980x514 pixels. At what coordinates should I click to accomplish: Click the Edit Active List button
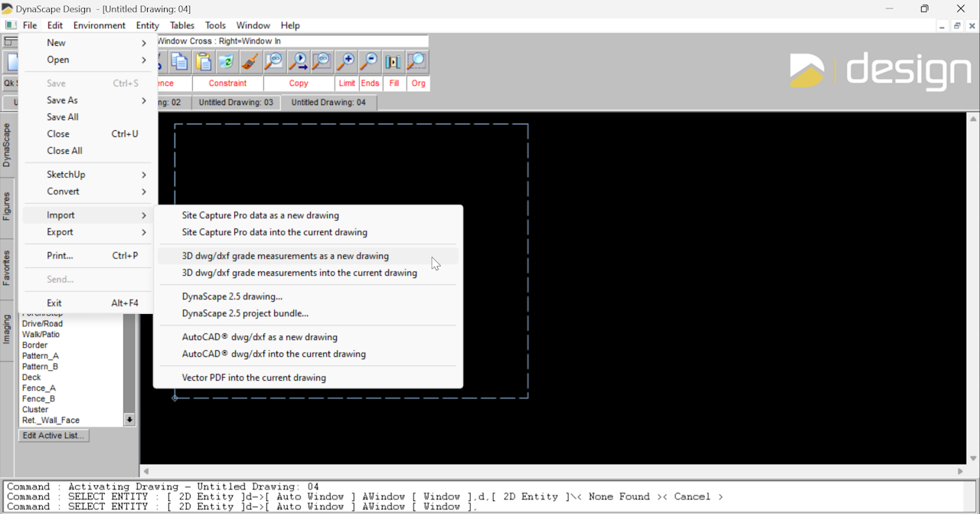(54, 436)
